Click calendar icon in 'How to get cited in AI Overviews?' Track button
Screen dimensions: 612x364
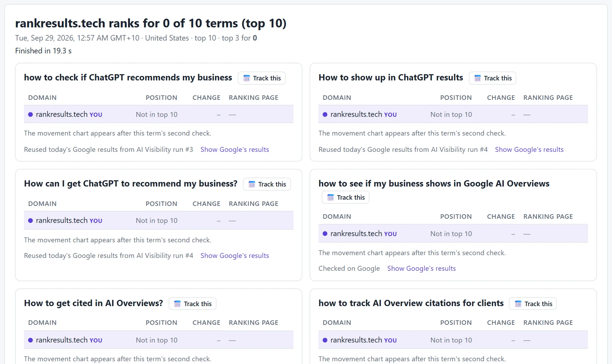point(177,304)
